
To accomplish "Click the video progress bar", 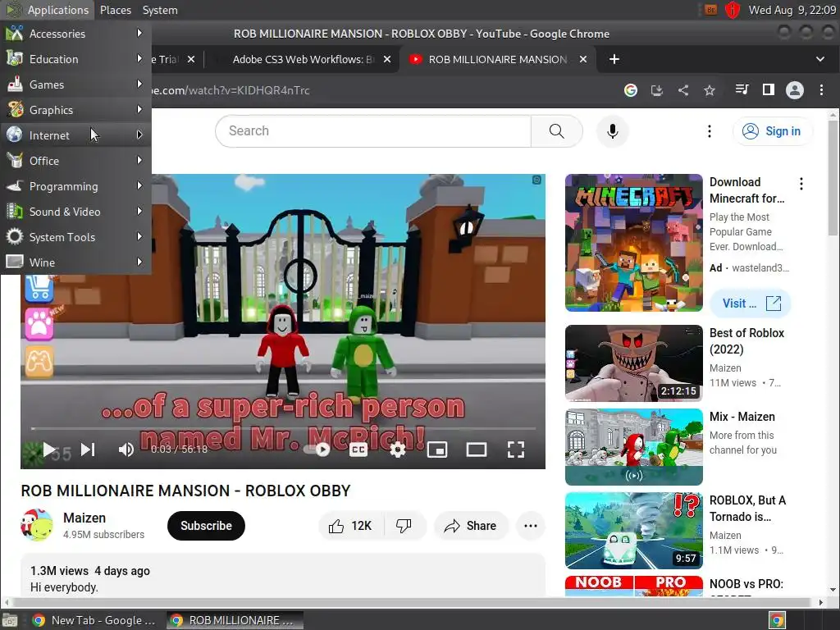I will coord(283,428).
